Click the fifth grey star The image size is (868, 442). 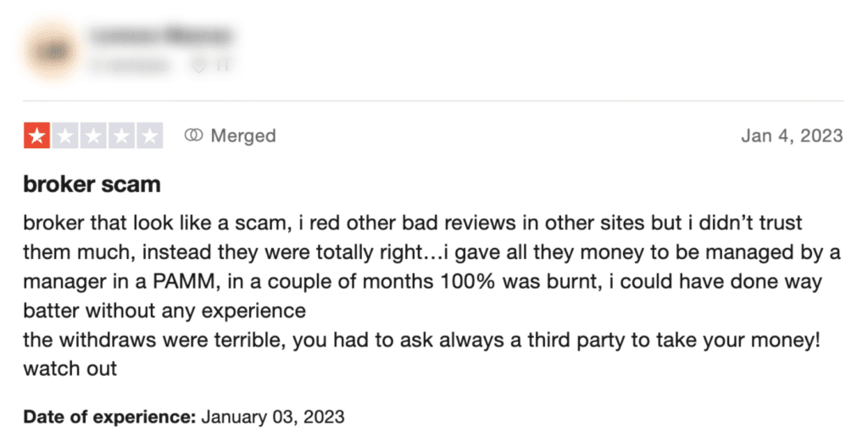[149, 135]
